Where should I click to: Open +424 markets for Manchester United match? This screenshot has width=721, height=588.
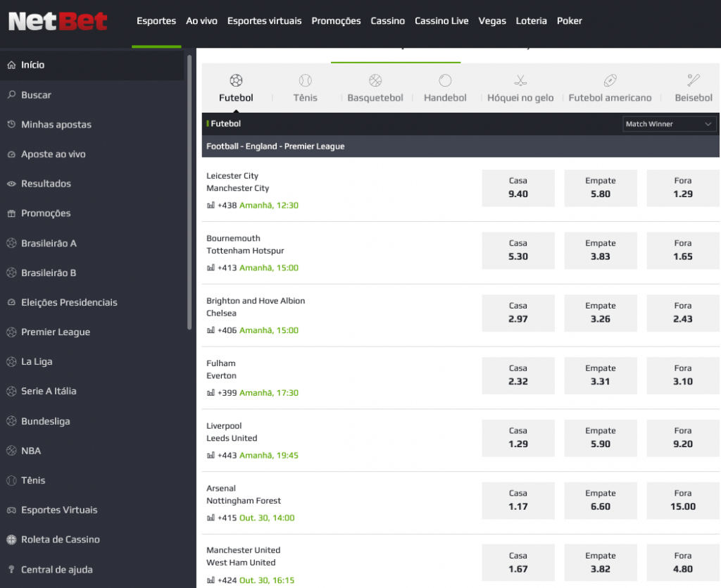[x=227, y=580]
